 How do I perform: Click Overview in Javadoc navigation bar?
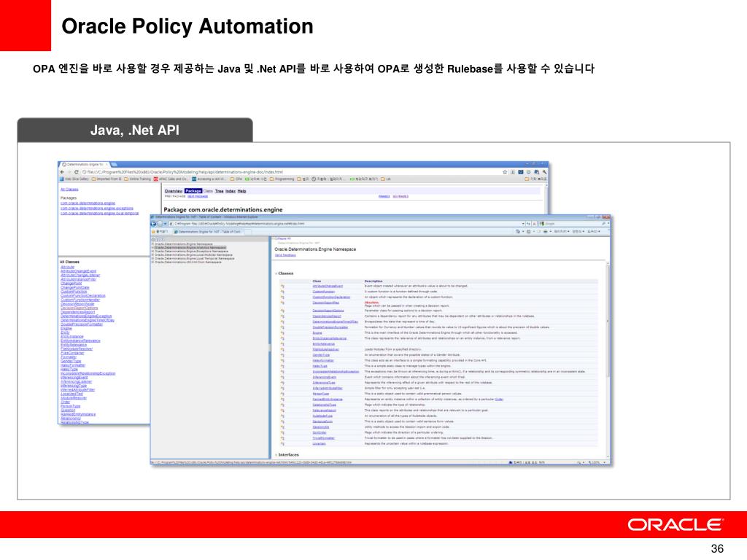(174, 191)
